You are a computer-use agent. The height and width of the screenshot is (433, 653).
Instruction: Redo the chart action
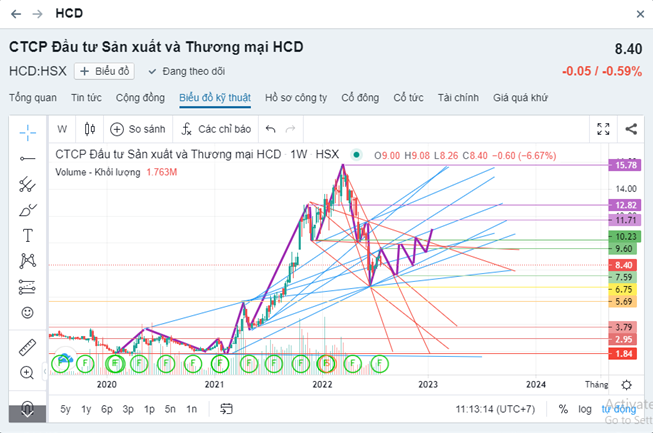[290, 129]
